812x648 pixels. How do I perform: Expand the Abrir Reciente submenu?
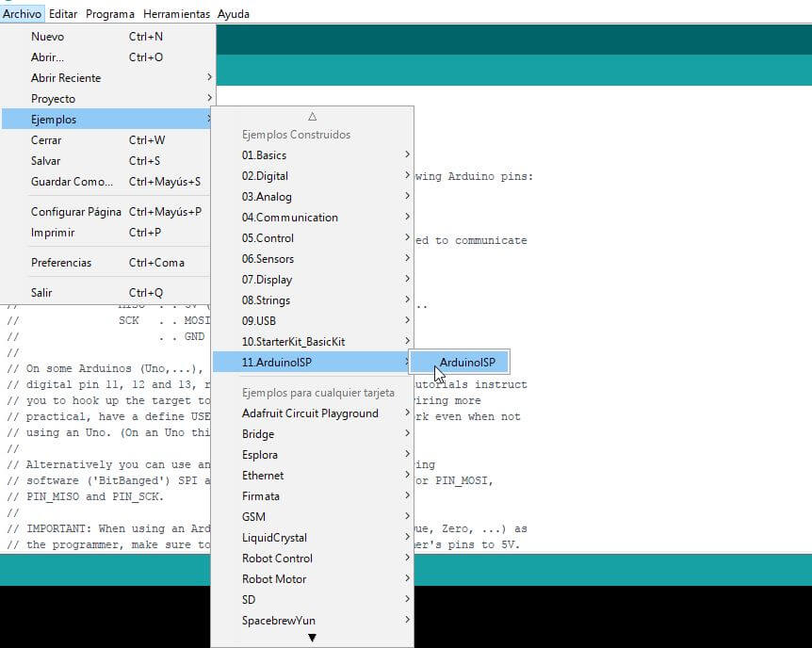point(107,78)
